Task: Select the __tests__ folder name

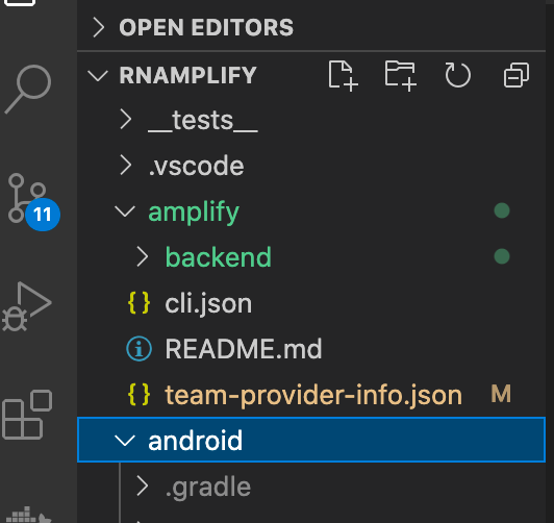Action: point(203,120)
